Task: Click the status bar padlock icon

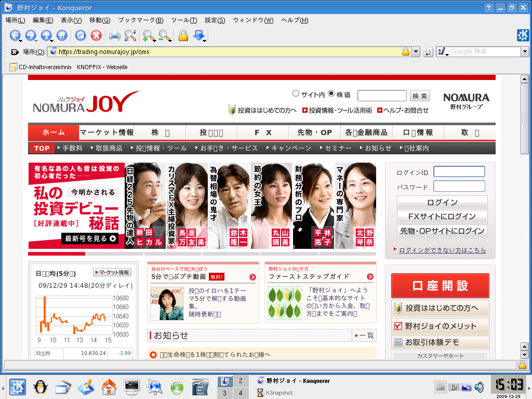Action: [x=523, y=365]
